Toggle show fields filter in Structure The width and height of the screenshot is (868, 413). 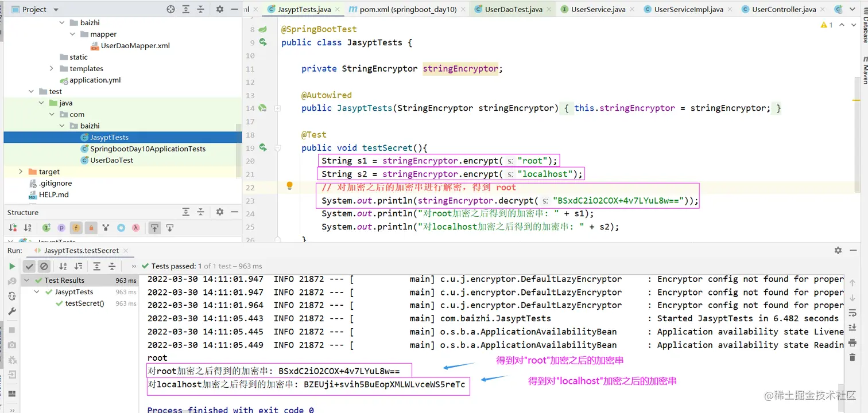click(x=76, y=228)
